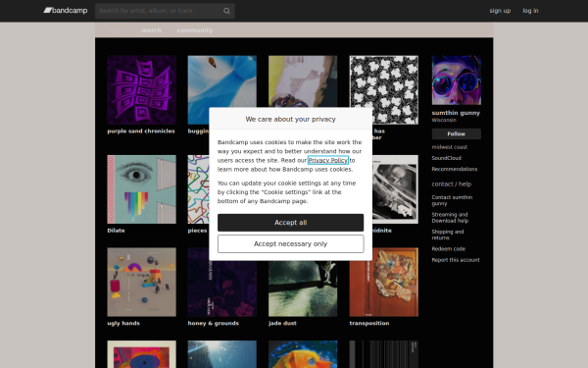Open the Redeem code link
This screenshot has width=588, height=368.
449,249
